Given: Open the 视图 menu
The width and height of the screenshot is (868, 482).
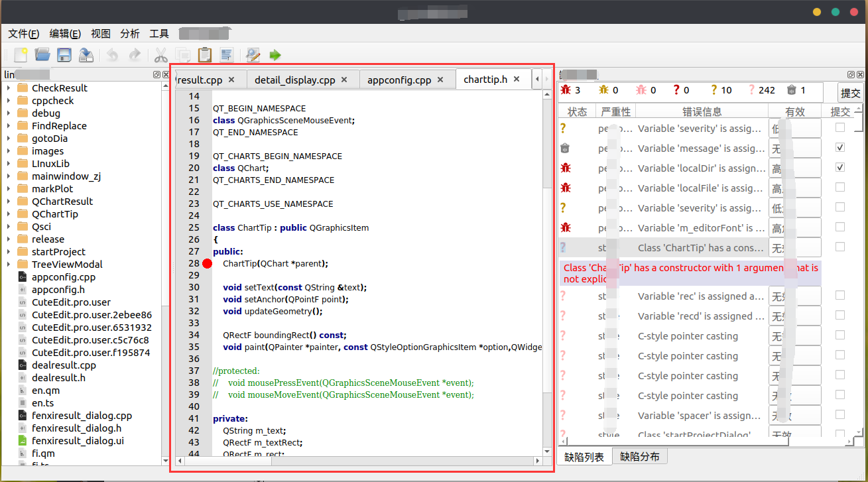Looking at the screenshot, I should coord(101,34).
